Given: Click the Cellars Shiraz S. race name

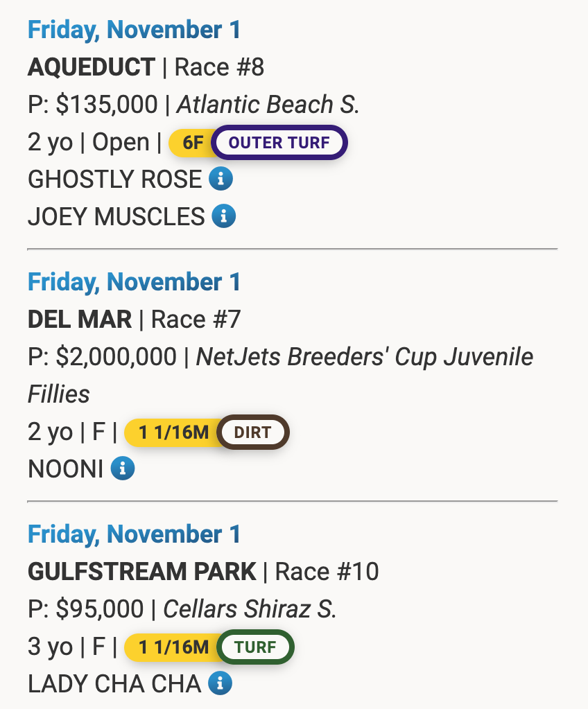Looking at the screenshot, I should (250, 609).
